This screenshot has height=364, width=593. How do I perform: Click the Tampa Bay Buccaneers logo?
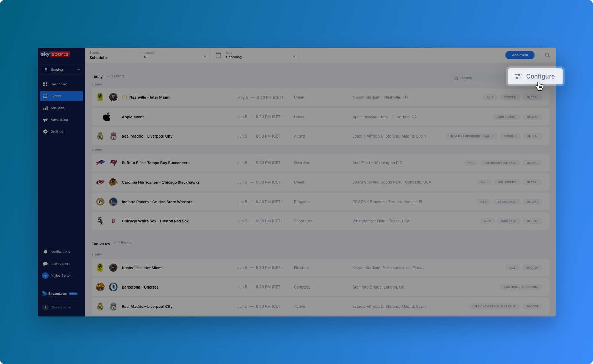[113, 163]
